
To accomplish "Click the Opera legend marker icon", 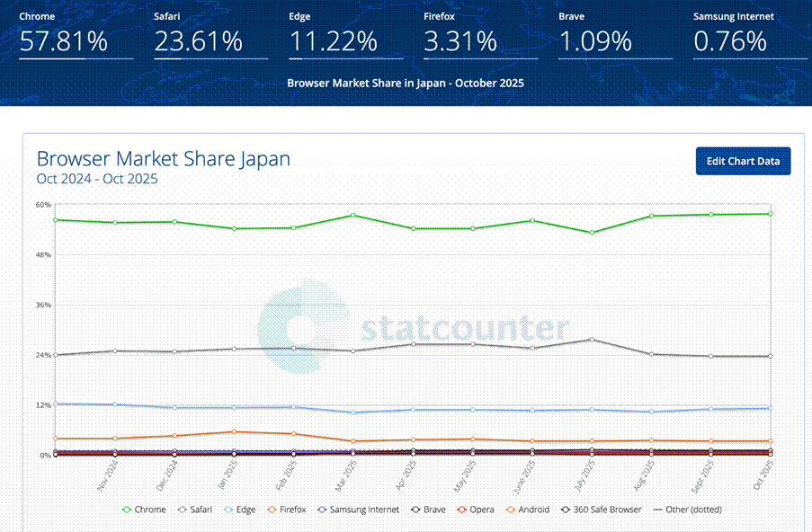I will 462,510.
